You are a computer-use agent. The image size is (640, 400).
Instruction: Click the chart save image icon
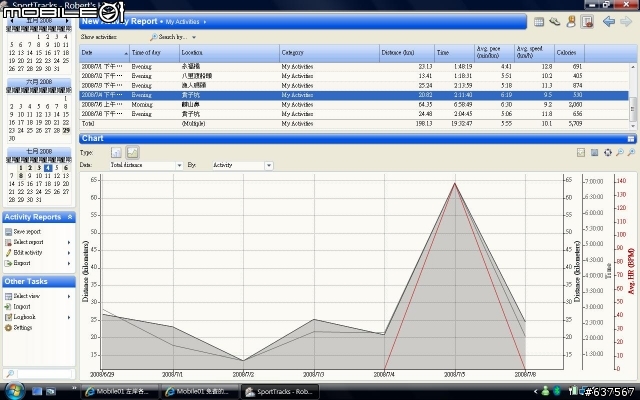pyautogui.click(x=581, y=153)
